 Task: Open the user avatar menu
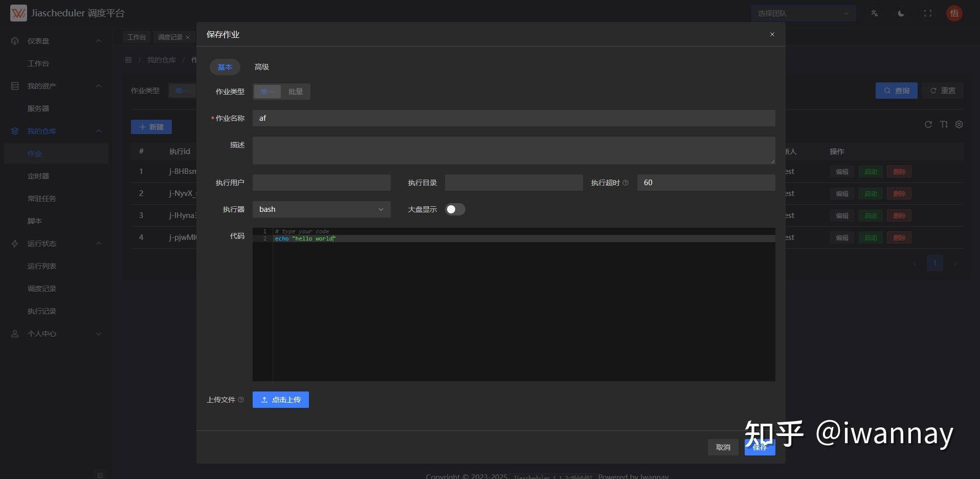[x=954, y=13]
